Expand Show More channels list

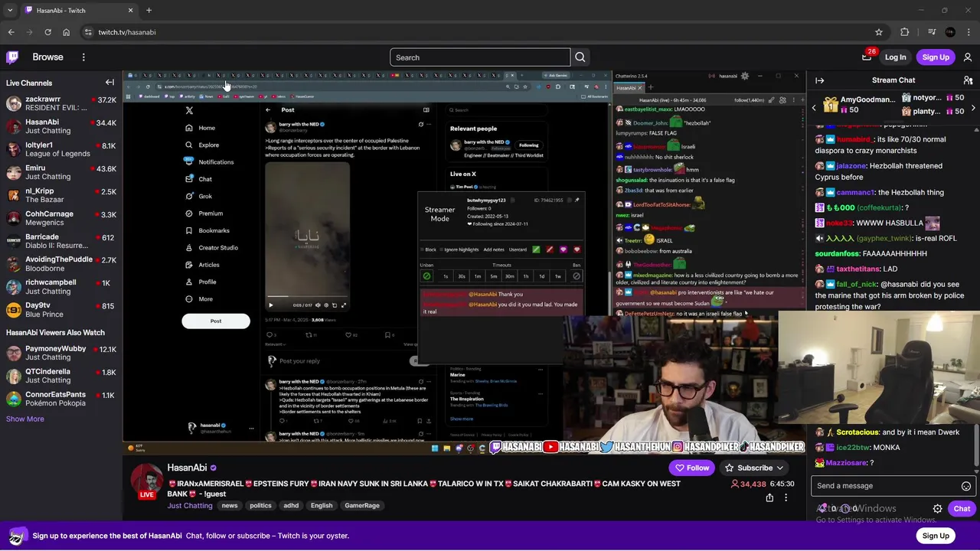coord(25,419)
